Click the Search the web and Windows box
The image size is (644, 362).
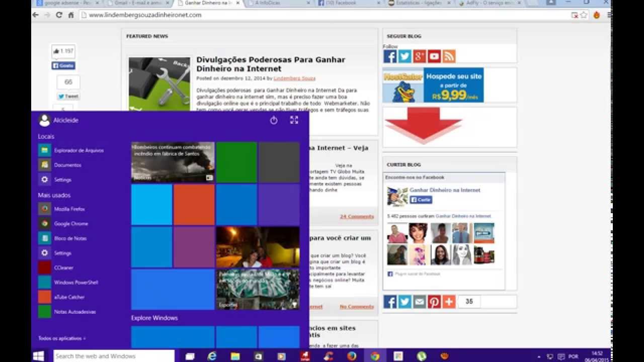coord(114,356)
